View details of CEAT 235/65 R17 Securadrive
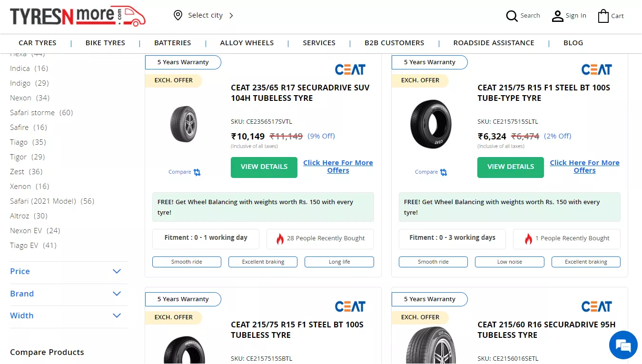This screenshot has height=364, width=642. click(x=264, y=167)
